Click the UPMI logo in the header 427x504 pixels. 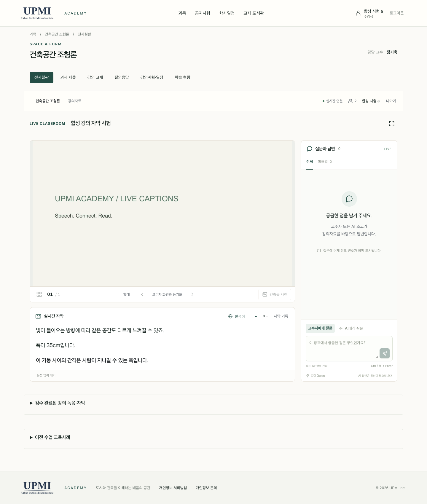(37, 13)
